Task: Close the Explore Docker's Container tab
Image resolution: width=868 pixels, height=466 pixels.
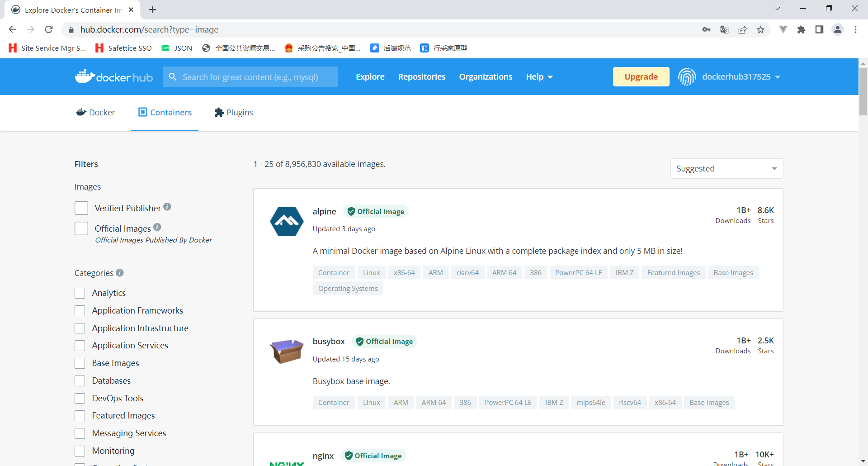Action: coord(131,10)
